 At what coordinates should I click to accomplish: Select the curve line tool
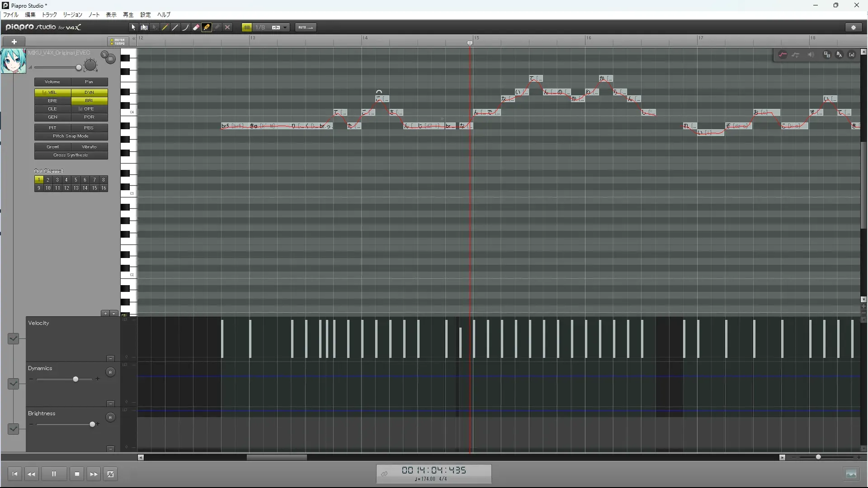[186, 28]
